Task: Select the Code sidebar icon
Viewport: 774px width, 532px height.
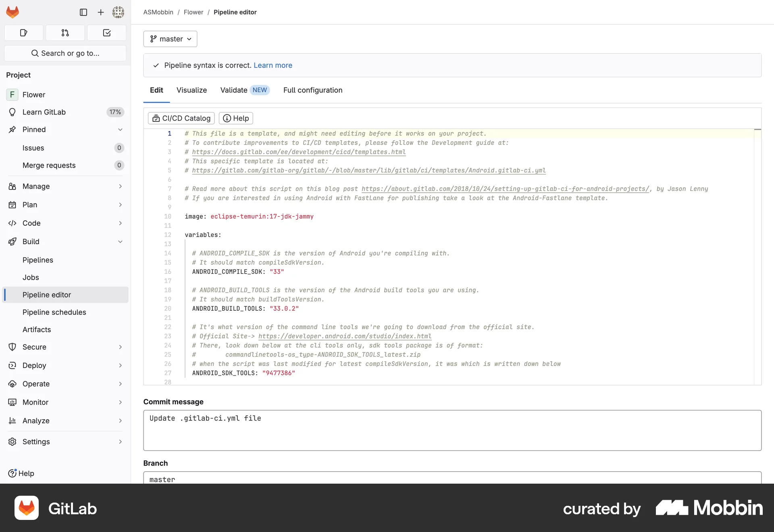Action: 12,223
